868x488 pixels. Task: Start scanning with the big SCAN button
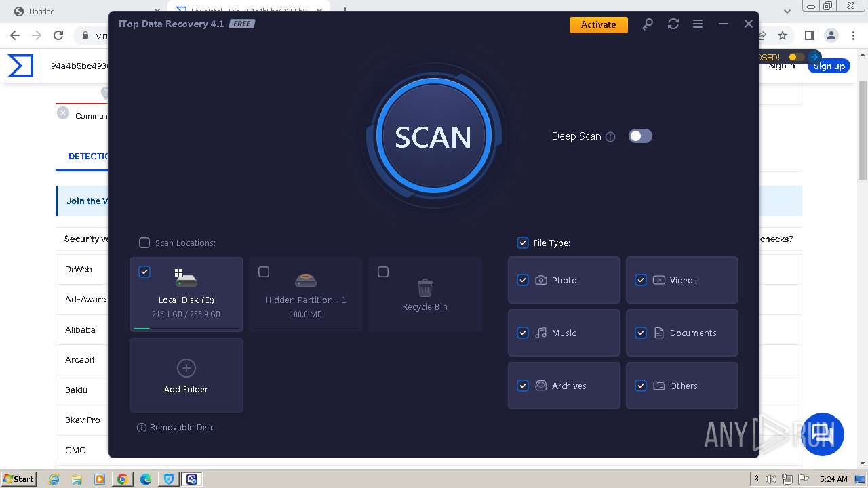tap(433, 136)
